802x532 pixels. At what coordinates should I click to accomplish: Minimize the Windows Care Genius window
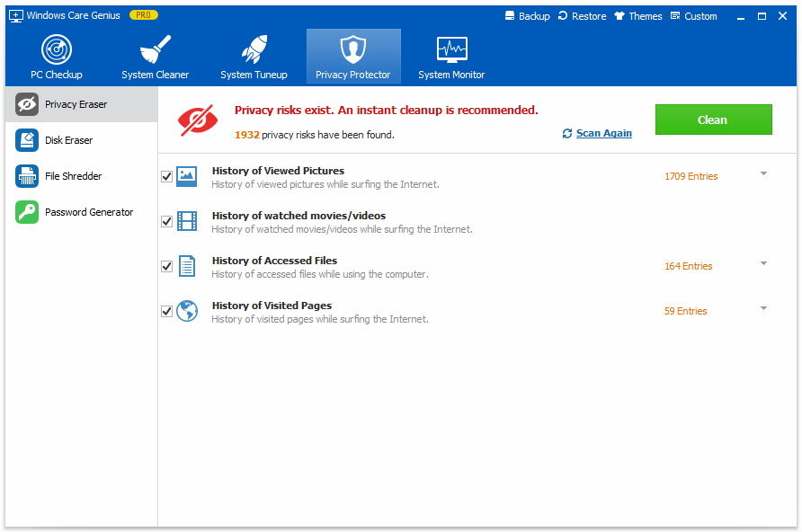(x=741, y=16)
